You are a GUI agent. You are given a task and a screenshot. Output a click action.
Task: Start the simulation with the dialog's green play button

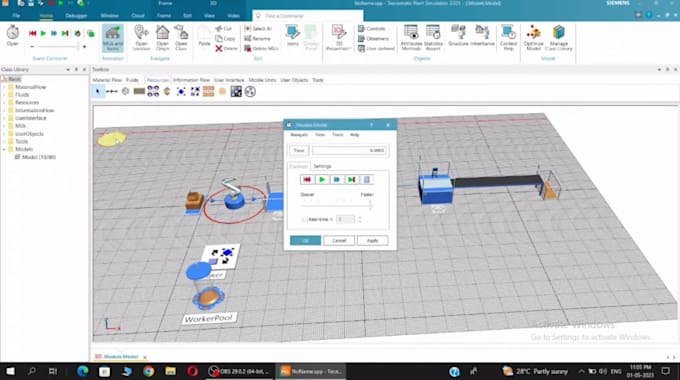click(x=322, y=180)
